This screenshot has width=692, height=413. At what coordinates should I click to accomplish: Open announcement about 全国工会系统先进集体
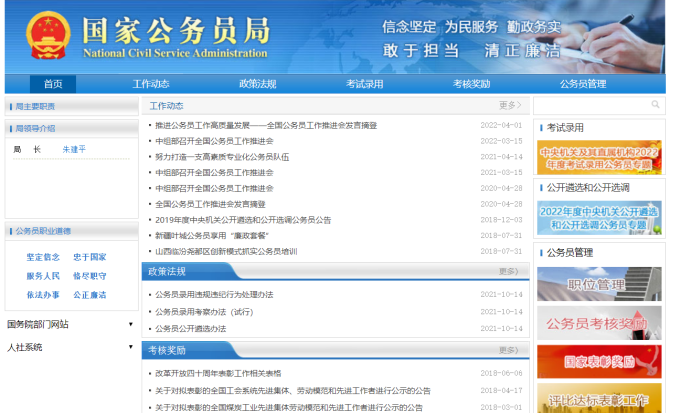(x=293, y=390)
